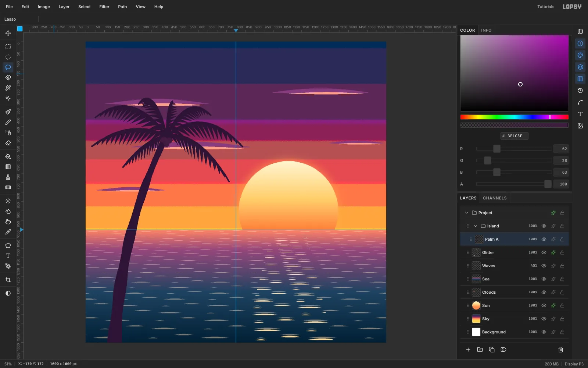
Task: Edit the hex color field 3E1C3F
Action: 514,136
